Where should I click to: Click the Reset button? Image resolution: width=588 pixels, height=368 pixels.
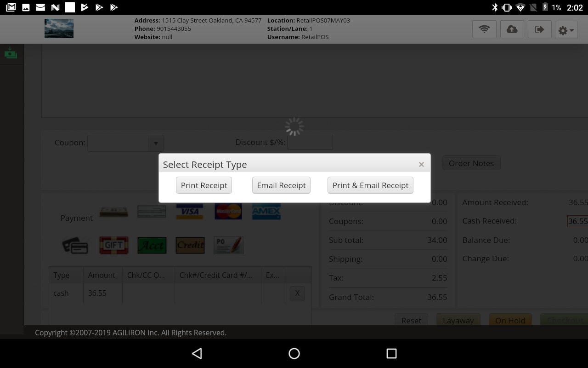pos(411,320)
